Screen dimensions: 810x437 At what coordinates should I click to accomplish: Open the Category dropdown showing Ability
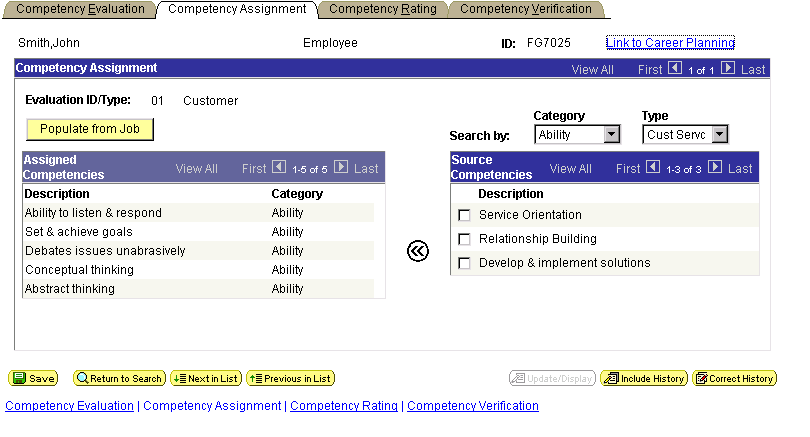pos(577,135)
